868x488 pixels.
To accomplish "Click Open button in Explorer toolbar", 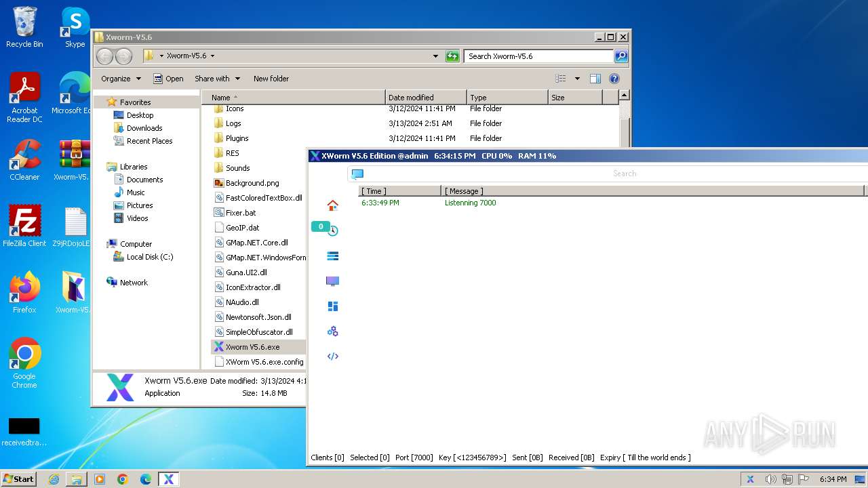I will (168, 79).
